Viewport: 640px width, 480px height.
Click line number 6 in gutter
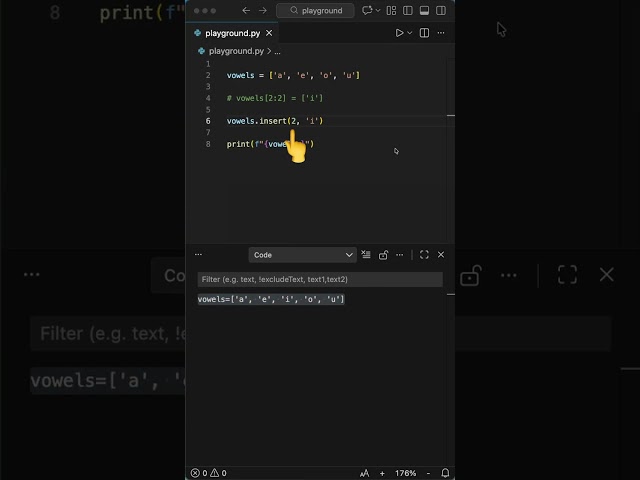[x=208, y=121]
